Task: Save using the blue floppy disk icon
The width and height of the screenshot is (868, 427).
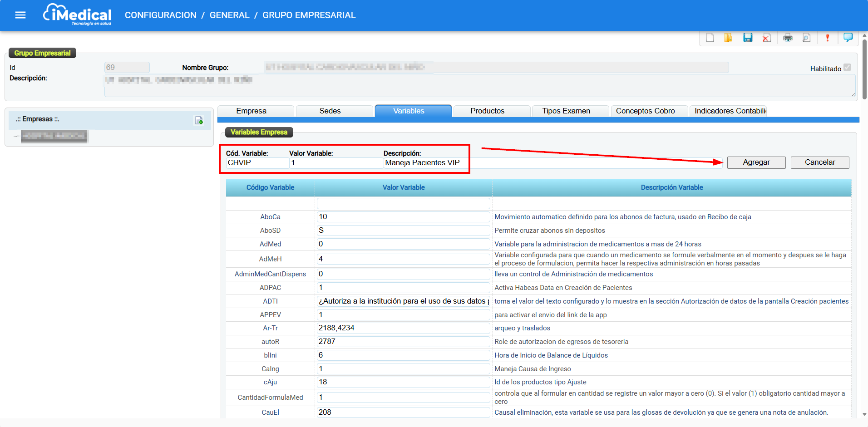Action: [748, 38]
